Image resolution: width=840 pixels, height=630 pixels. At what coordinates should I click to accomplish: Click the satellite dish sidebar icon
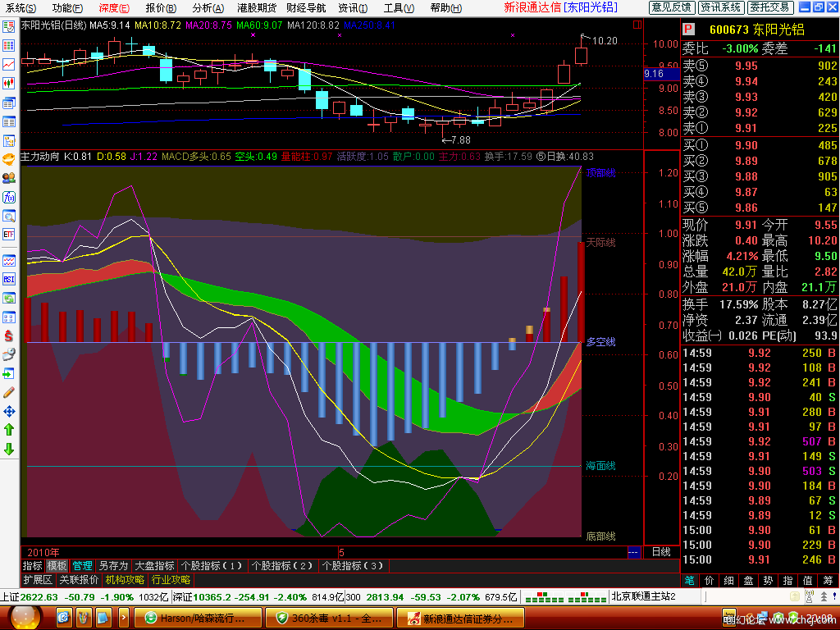(8, 354)
